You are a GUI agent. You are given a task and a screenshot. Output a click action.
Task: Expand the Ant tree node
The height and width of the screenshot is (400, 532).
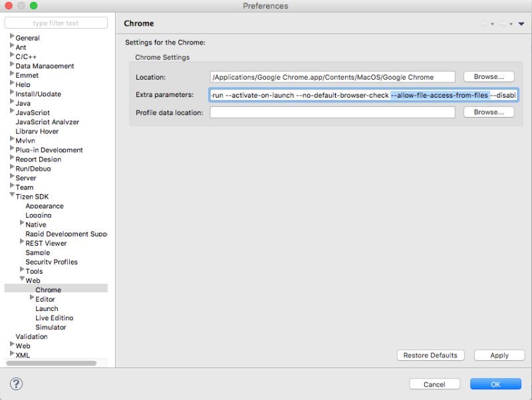[12, 45]
